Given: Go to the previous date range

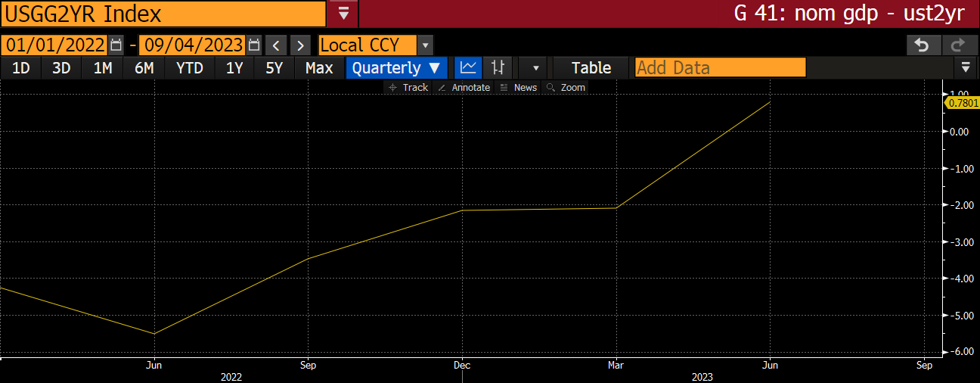Looking at the screenshot, I should [x=277, y=45].
